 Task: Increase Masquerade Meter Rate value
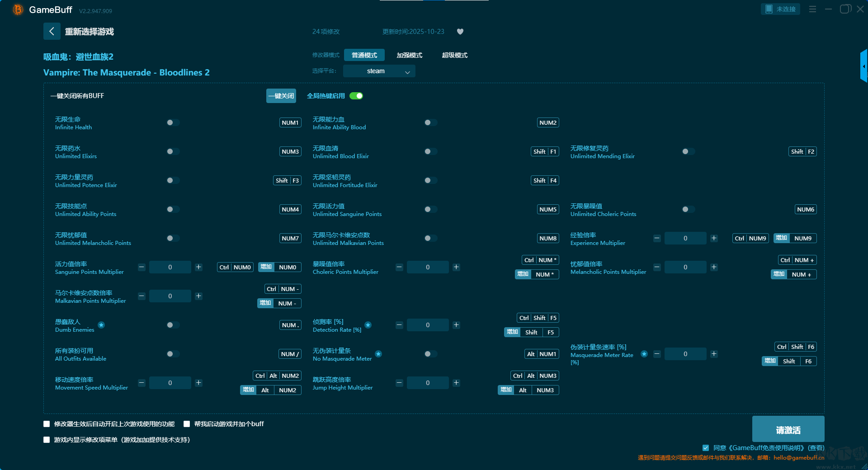(714, 354)
